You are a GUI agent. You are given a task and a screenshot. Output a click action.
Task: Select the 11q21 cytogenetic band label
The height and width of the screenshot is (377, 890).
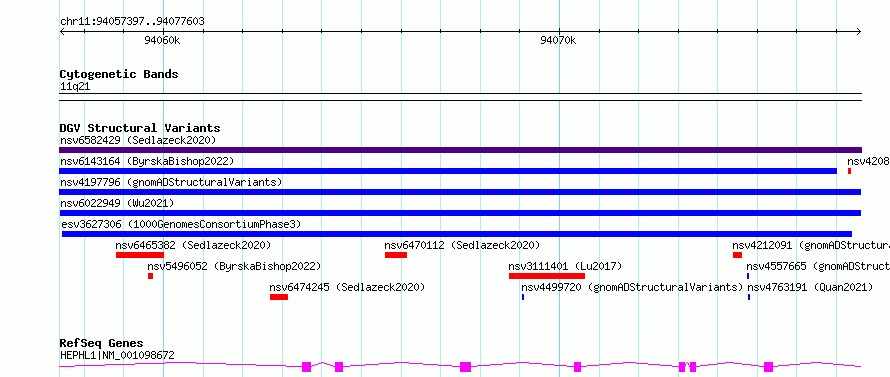(75, 87)
